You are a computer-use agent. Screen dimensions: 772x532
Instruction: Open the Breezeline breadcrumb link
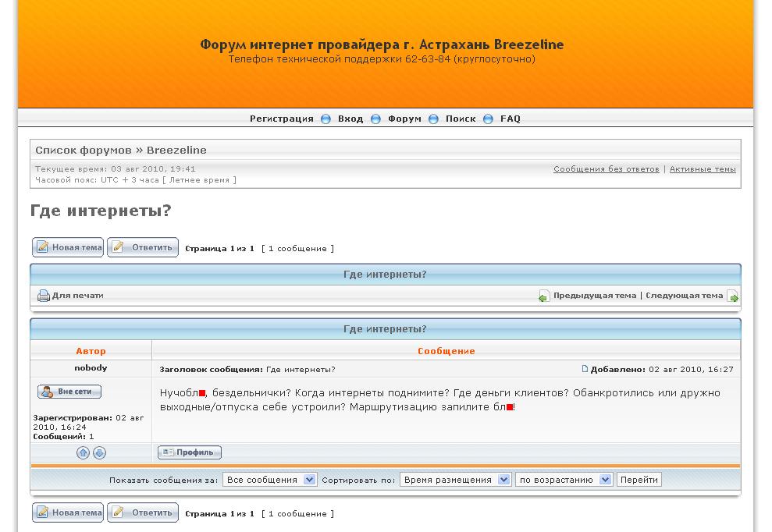point(176,150)
